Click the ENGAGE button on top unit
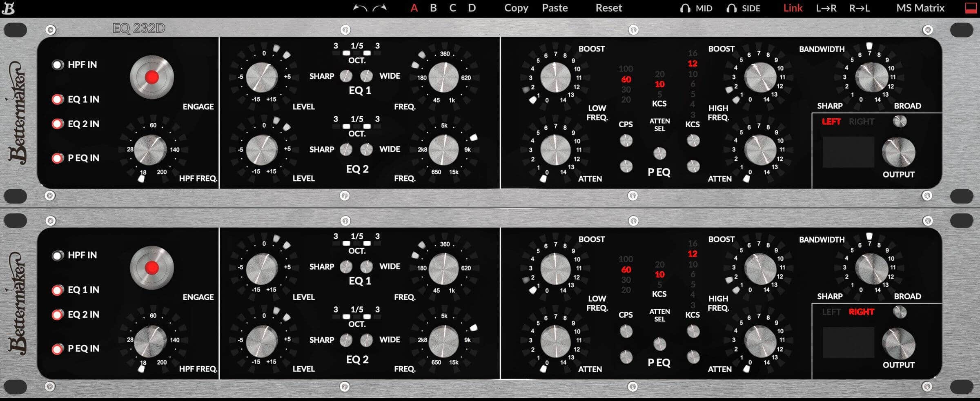Screen dimensions: 980x401 pos(152,77)
